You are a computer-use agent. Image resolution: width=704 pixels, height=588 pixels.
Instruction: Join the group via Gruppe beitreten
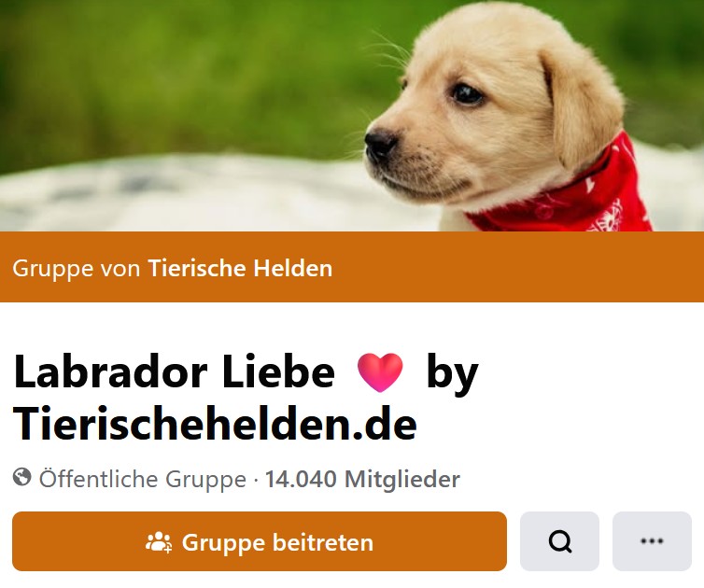click(260, 541)
